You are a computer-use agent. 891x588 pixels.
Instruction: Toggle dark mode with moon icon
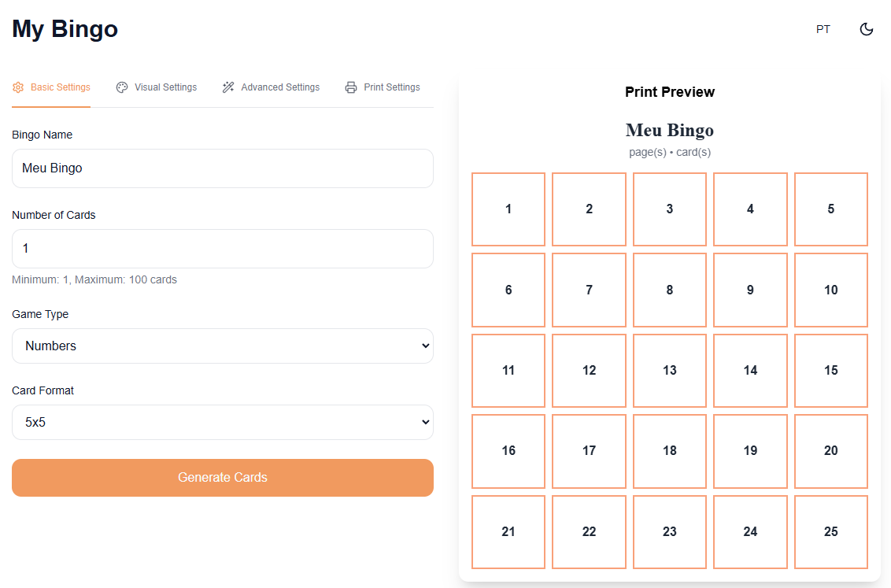(x=866, y=29)
